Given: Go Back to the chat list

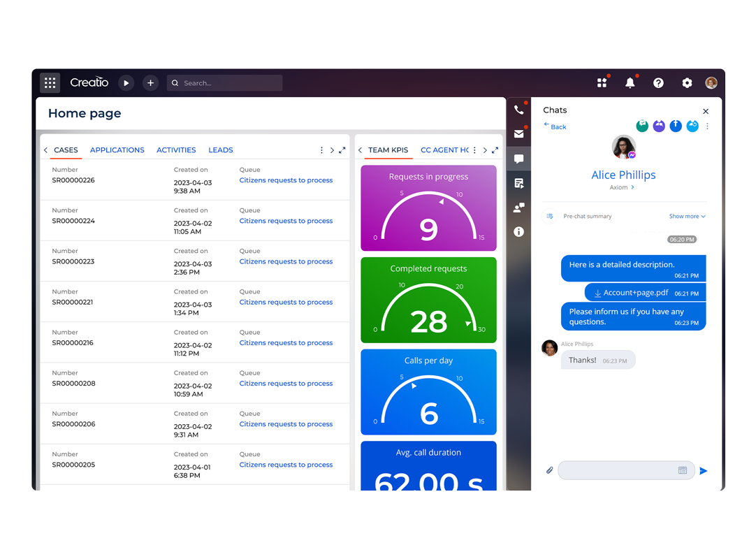Looking at the screenshot, I should pyautogui.click(x=554, y=126).
